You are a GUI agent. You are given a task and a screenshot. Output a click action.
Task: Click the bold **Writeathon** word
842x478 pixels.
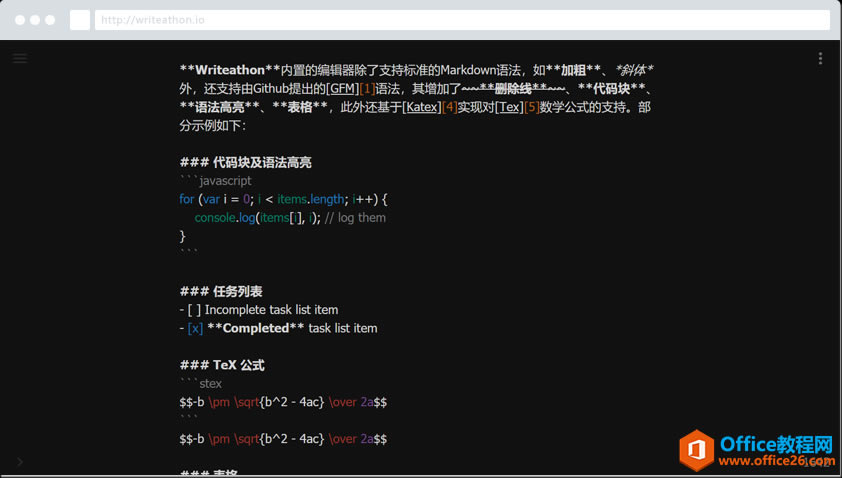[x=230, y=70]
